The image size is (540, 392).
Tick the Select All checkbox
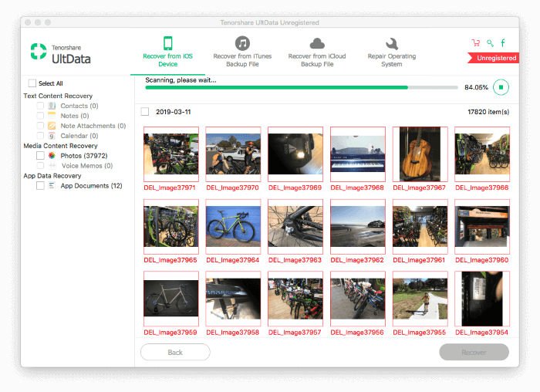[32, 83]
